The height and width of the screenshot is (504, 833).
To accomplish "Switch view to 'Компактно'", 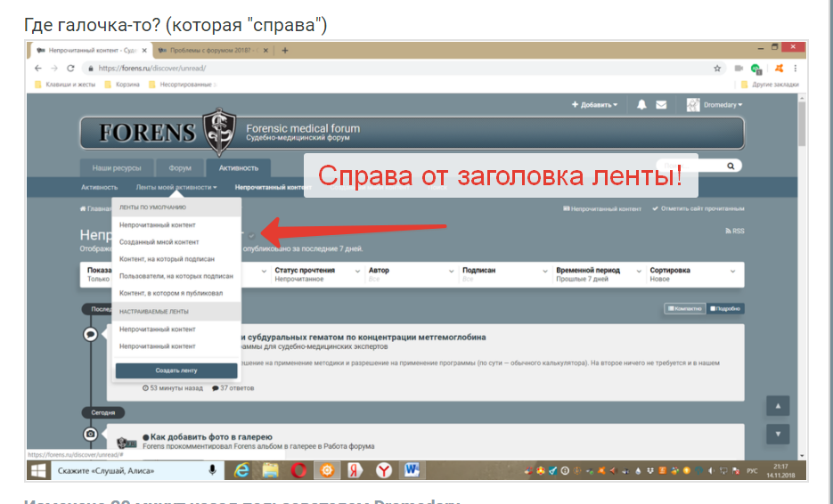I will point(685,309).
